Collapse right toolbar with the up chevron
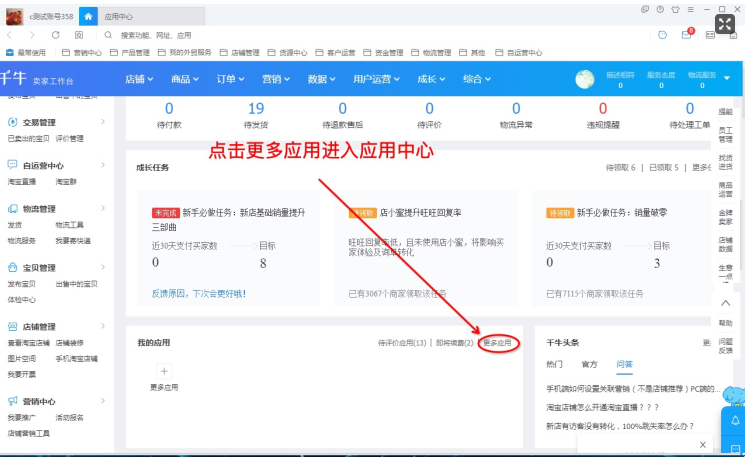Screen dimensions: 747x458 tap(726, 303)
